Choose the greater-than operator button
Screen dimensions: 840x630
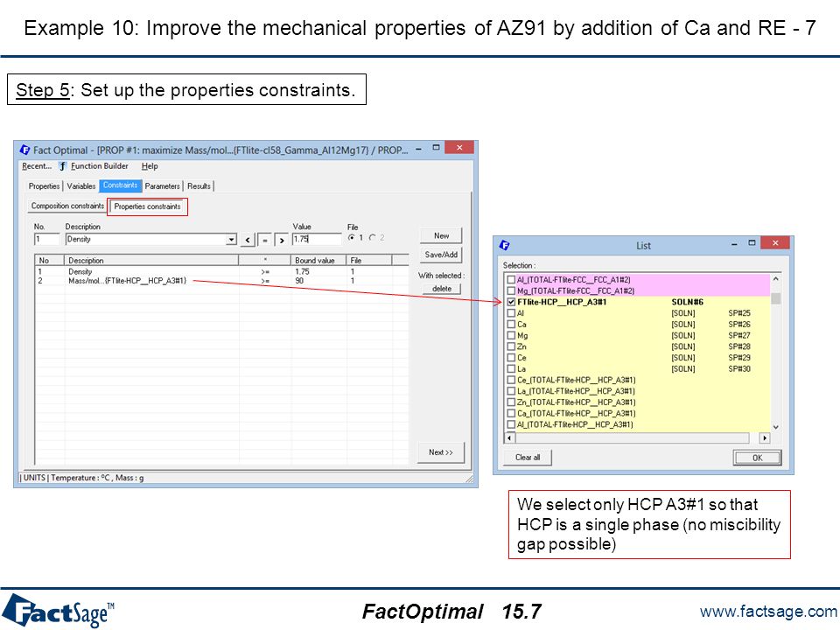point(281,240)
